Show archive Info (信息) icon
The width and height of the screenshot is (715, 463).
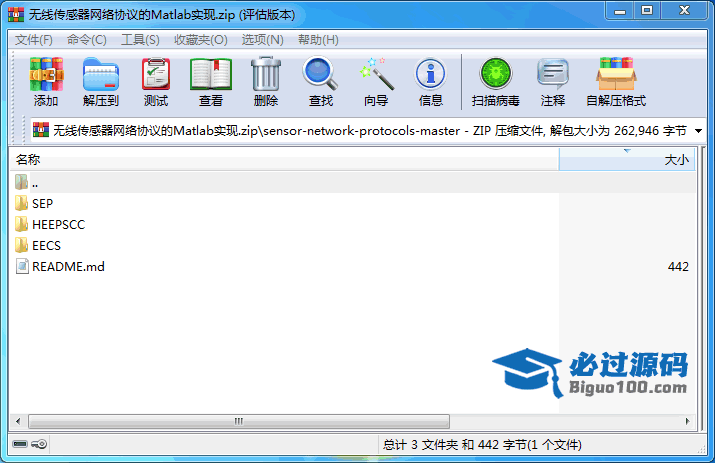[430, 74]
